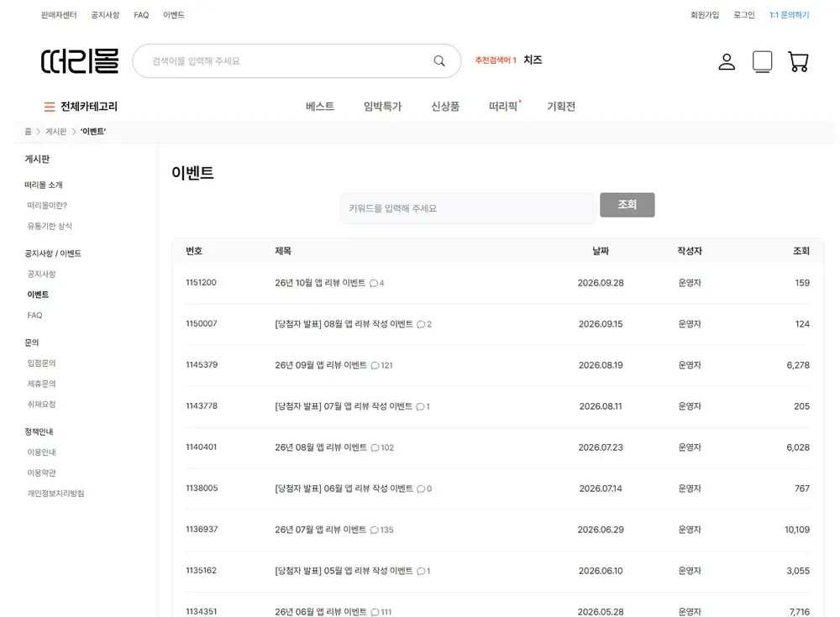Open 이용약관 in the sidebar

pos(41,473)
